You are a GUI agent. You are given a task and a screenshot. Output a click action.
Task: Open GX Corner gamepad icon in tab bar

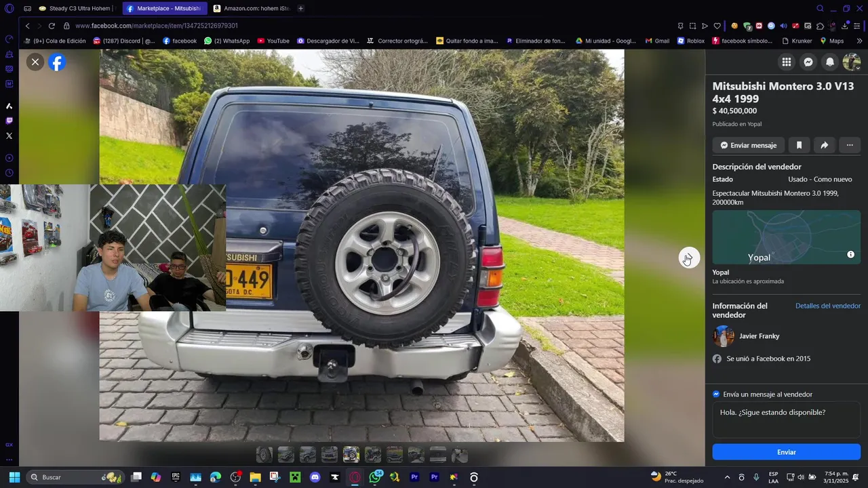(x=27, y=8)
